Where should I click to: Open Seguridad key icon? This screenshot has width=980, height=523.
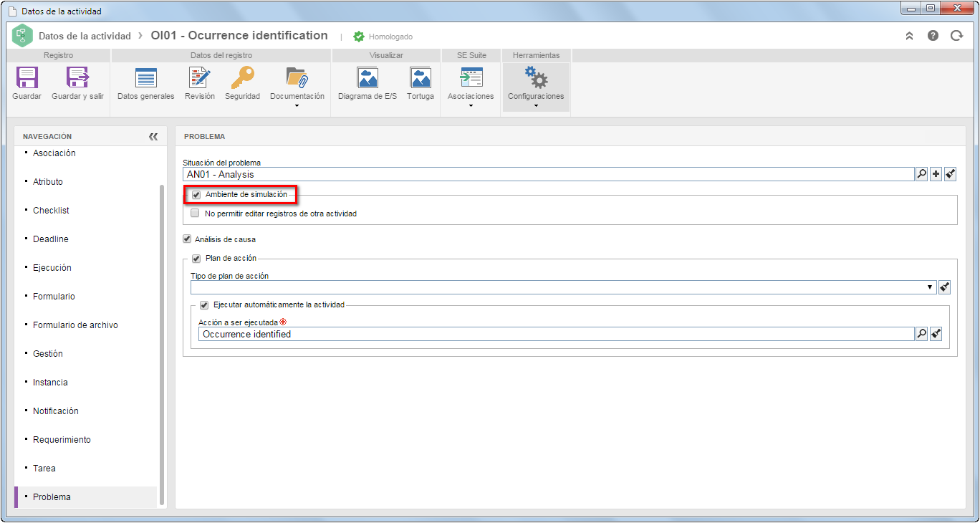pyautogui.click(x=242, y=77)
